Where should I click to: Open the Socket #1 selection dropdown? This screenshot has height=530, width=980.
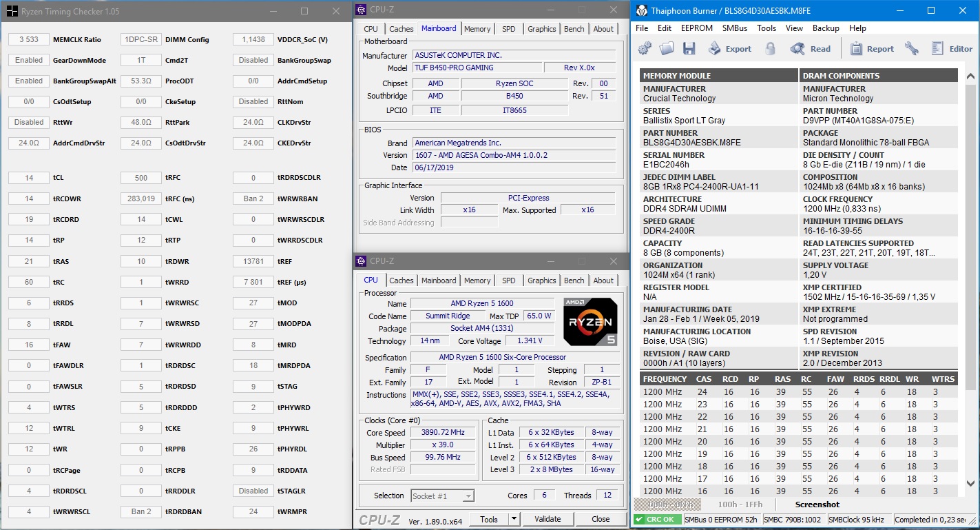pyautogui.click(x=443, y=496)
